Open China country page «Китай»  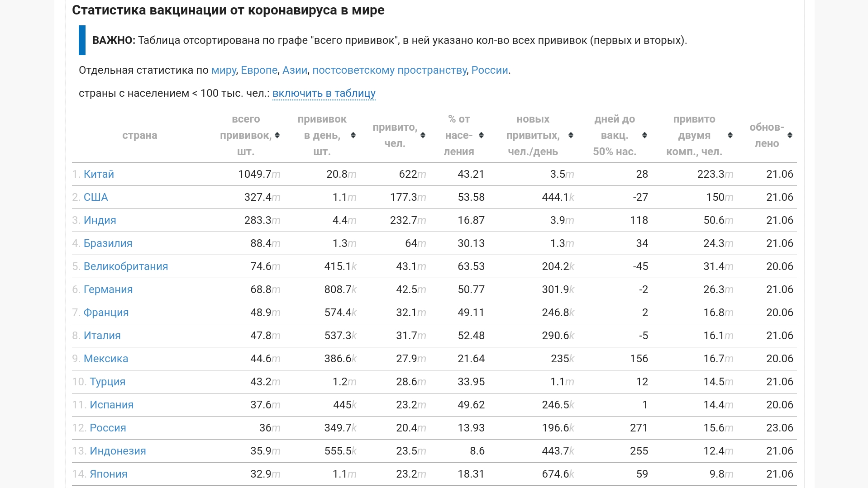[x=99, y=174]
